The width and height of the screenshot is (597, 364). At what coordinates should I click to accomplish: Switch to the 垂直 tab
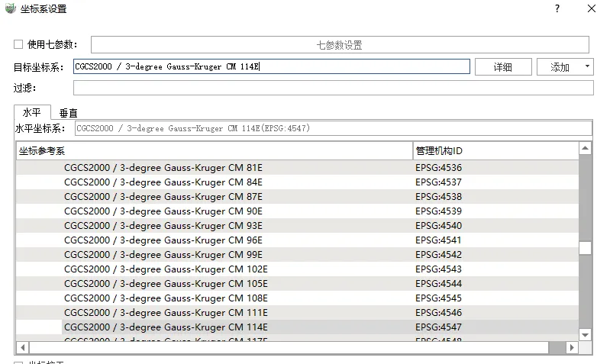tap(69, 113)
